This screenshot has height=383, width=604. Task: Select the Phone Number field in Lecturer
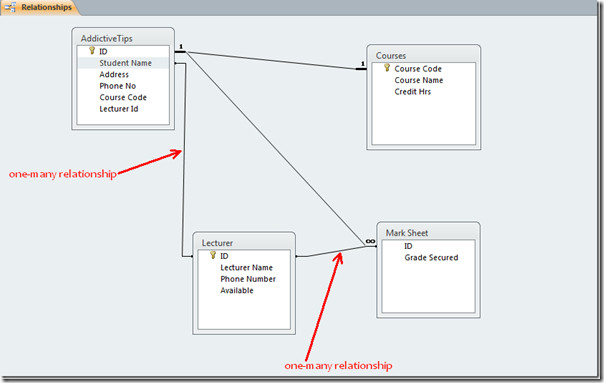[x=244, y=279]
